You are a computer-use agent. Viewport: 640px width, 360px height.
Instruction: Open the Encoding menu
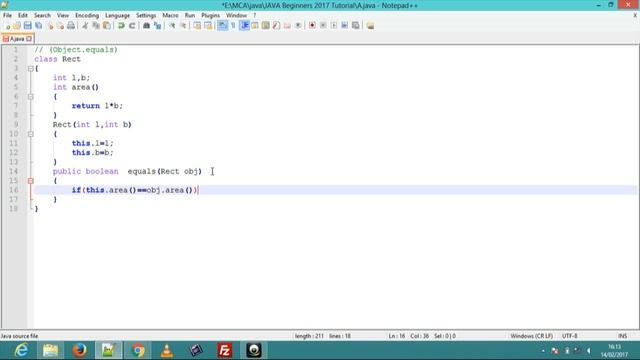pyautogui.click(x=87, y=16)
